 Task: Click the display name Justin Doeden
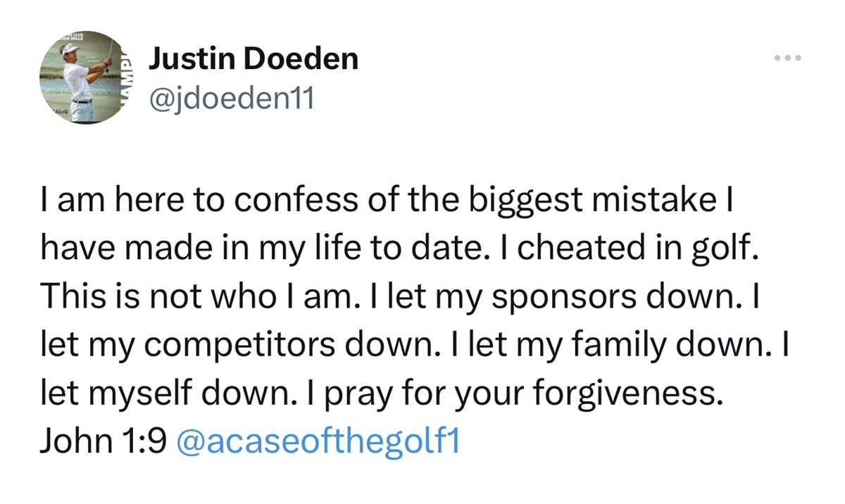point(254,60)
